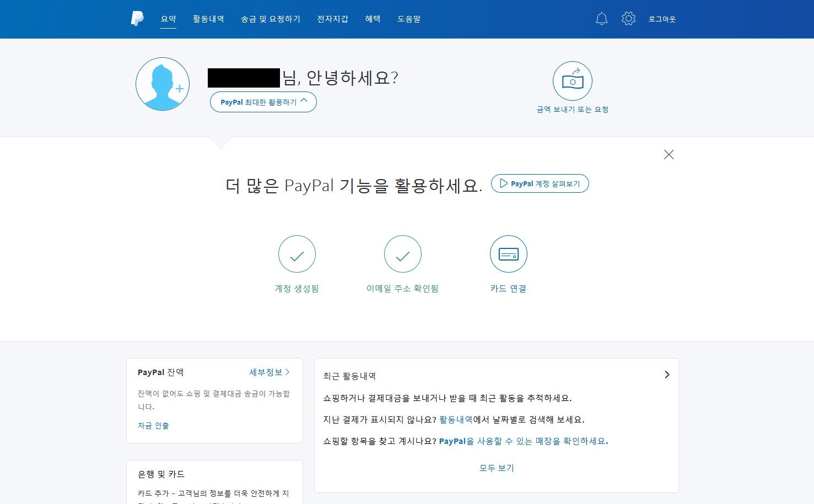Click the email confirmed checkmark circle
Viewport: 814px width, 504px height.
[403, 254]
